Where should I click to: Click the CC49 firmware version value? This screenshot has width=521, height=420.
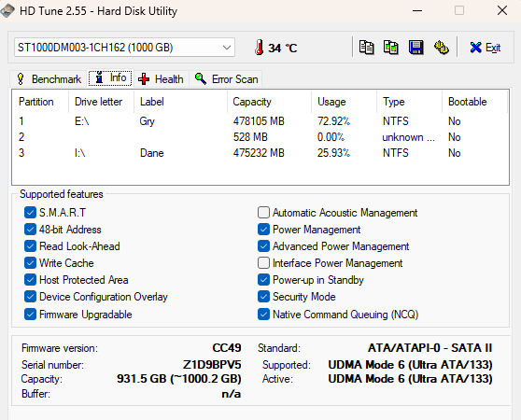227,347
